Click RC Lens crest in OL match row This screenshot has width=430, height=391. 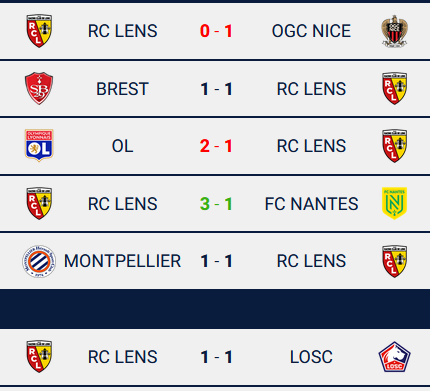pyautogui.click(x=394, y=146)
